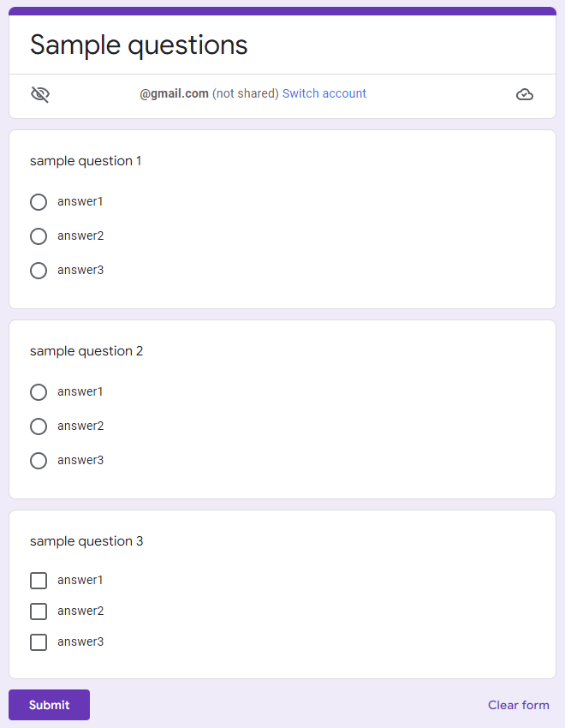Screen dimensions: 565x728
Task: Click the sample question 2 heading
Action: (x=86, y=351)
